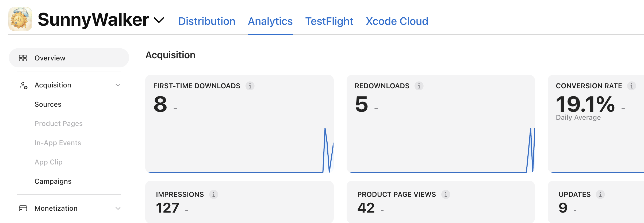Click the 42 product page views value

click(x=366, y=208)
